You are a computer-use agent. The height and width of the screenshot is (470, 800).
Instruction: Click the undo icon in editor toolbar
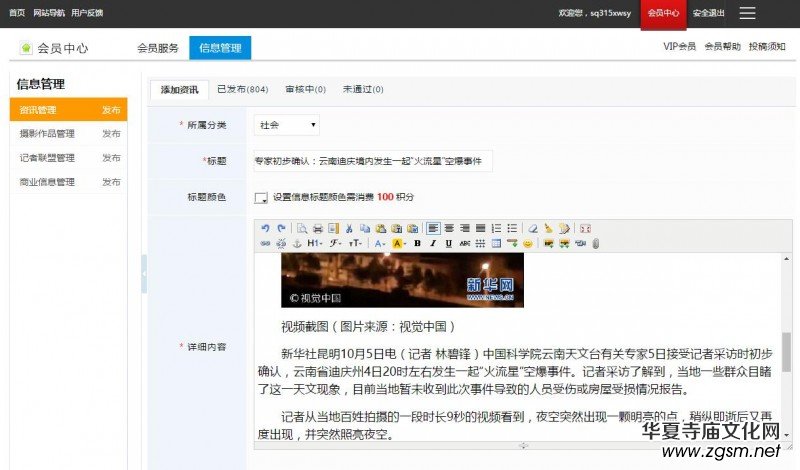(265, 228)
